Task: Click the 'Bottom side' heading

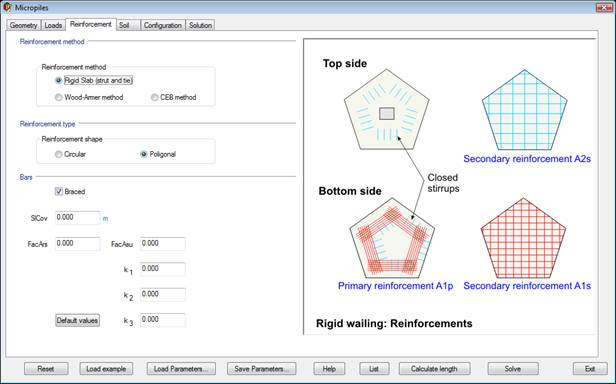Action: [350, 191]
